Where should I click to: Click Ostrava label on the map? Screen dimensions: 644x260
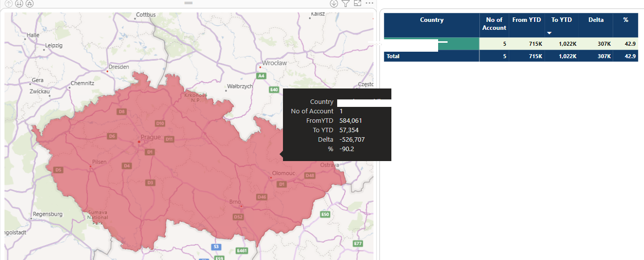coord(329,165)
